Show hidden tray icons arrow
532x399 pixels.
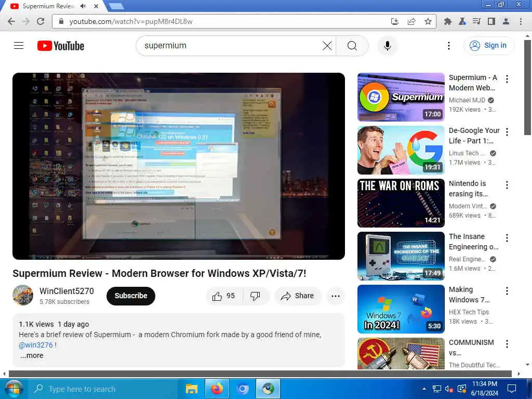424,389
